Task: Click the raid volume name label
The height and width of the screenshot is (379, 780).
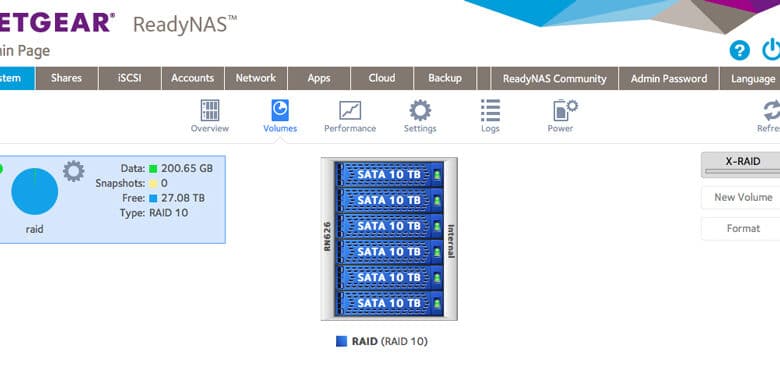Action: [34, 229]
